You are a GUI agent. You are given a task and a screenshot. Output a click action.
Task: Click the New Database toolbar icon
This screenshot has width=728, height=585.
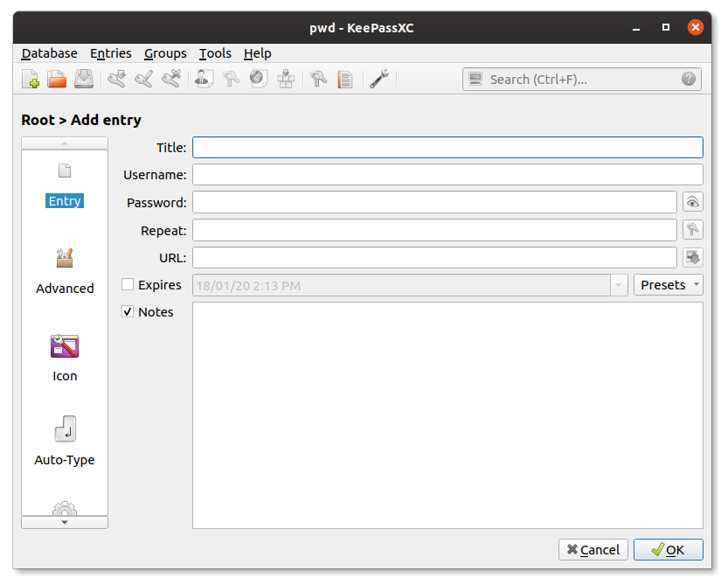31,80
